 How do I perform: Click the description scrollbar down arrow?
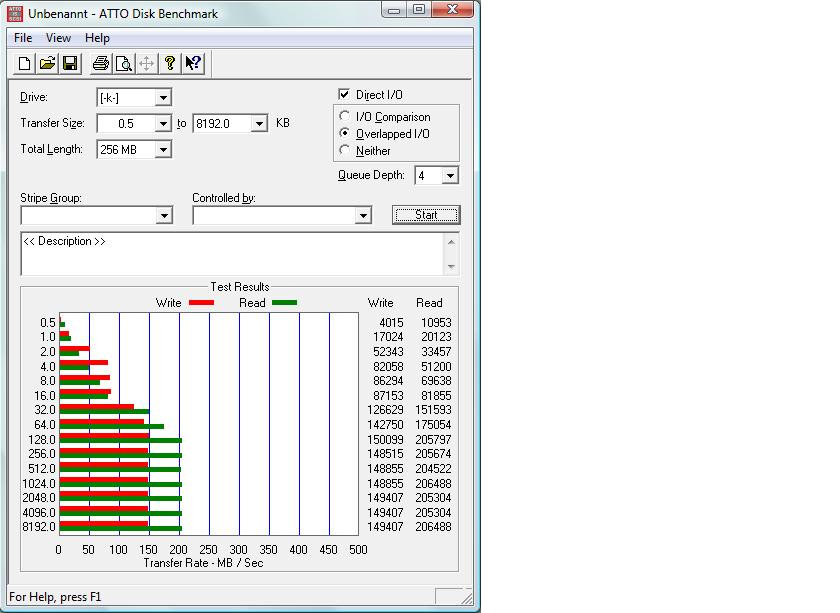coord(451,266)
